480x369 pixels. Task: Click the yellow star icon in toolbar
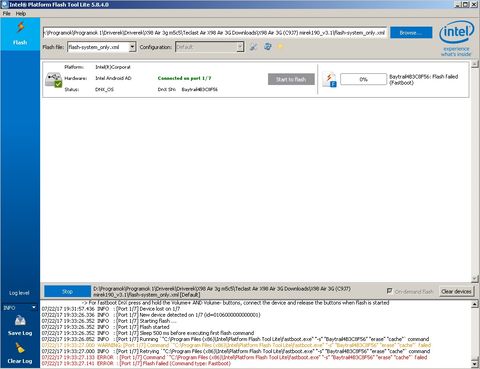point(280,46)
